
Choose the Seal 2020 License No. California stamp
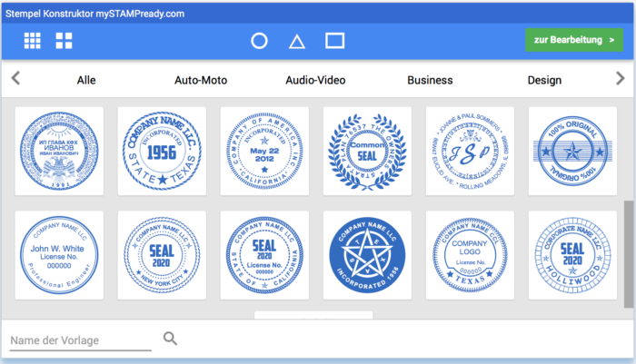pos(264,255)
